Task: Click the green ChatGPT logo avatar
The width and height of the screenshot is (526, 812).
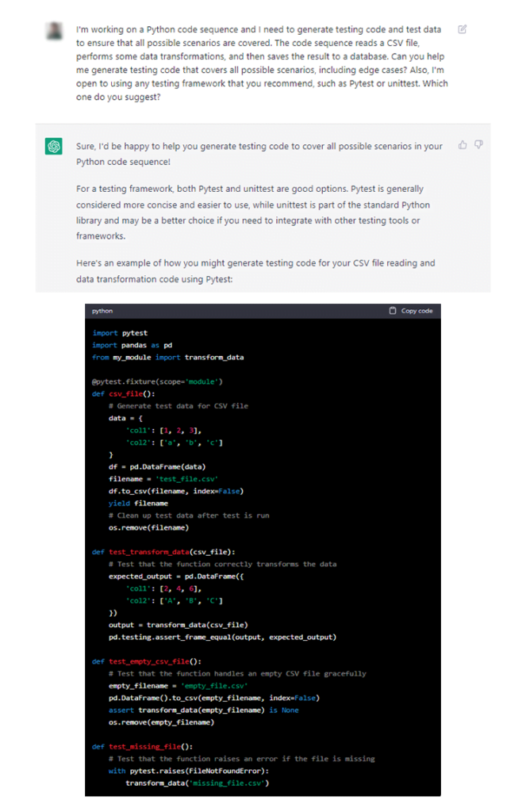Action: [x=54, y=147]
